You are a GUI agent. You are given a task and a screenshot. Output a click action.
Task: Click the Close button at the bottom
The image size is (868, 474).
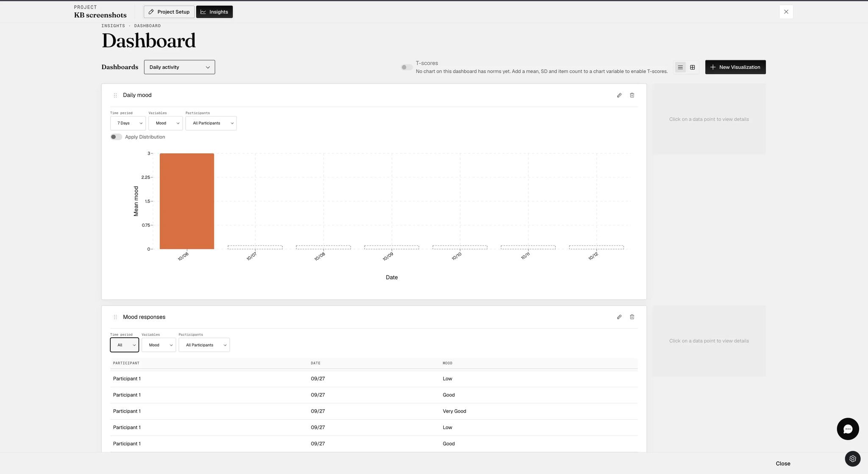coord(783,463)
